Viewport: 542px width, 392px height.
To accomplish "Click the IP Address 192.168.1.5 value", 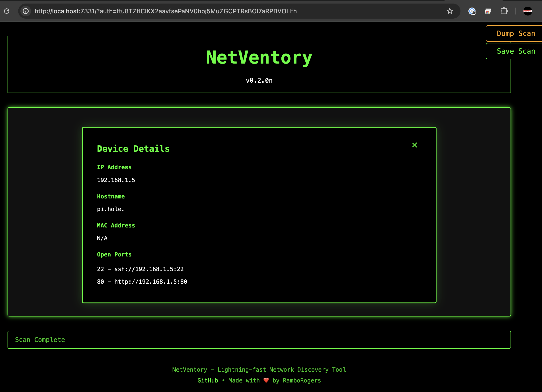I will (x=116, y=180).
